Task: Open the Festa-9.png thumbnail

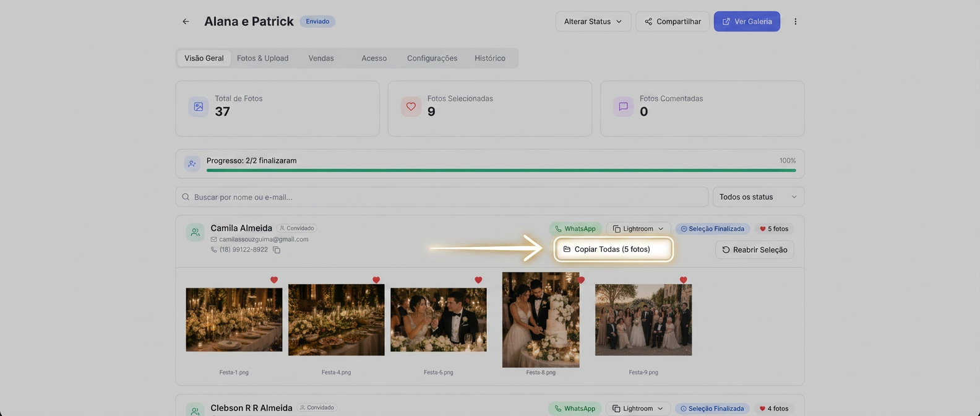Action: tap(643, 320)
